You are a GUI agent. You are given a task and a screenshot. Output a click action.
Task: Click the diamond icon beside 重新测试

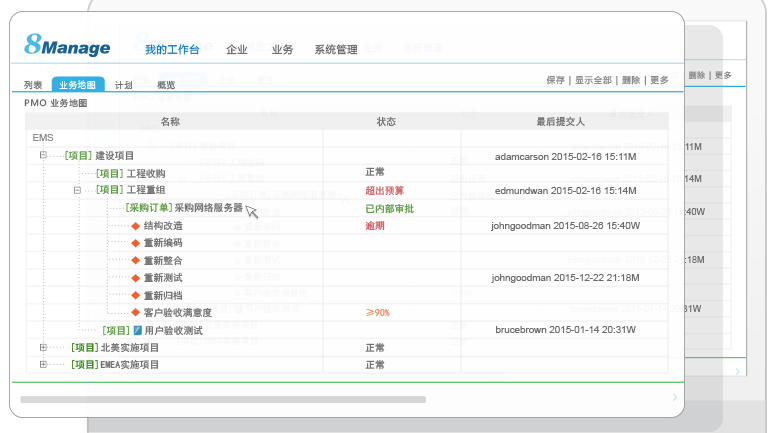135,277
